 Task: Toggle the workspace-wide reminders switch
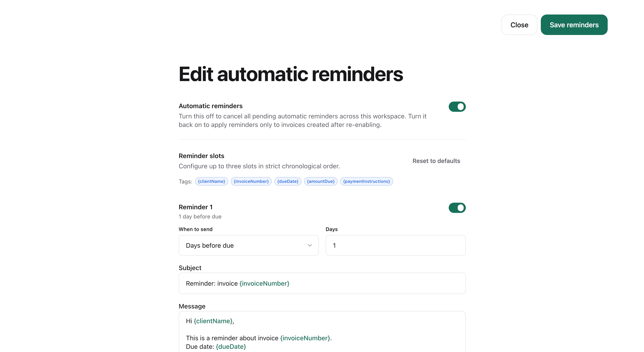click(x=457, y=107)
